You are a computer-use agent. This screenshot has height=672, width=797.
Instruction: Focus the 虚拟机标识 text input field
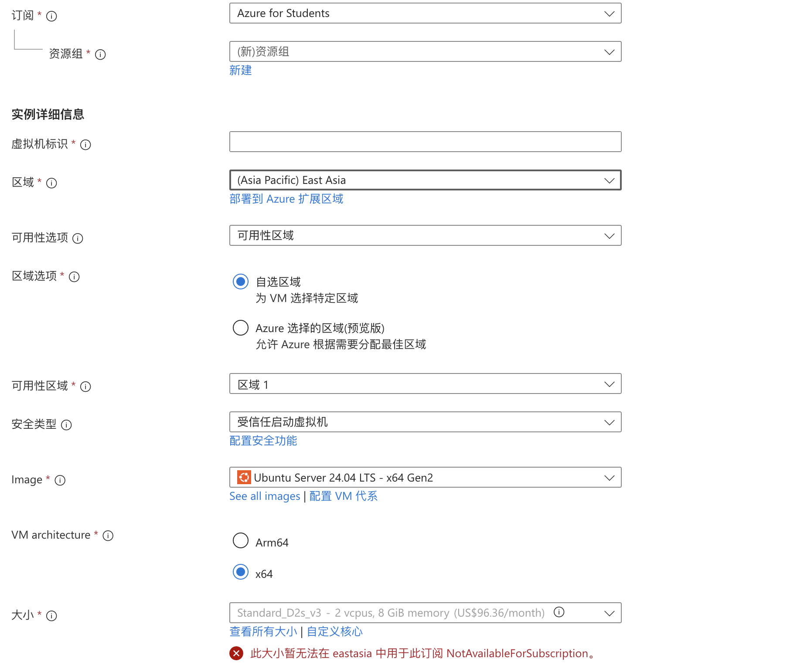(x=425, y=142)
